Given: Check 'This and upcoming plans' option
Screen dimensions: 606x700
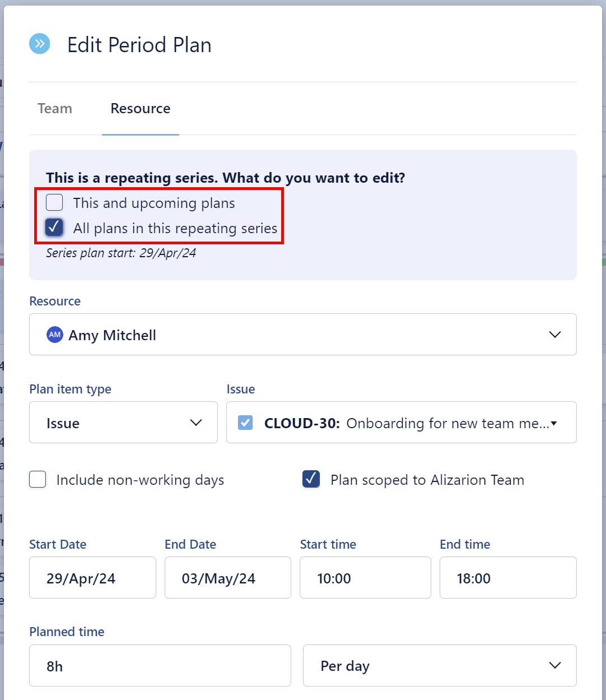Looking at the screenshot, I should pos(54,202).
